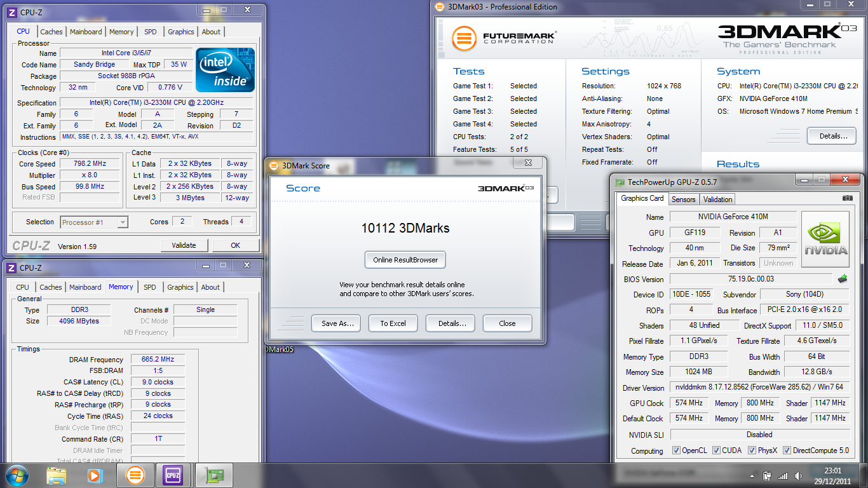The height and width of the screenshot is (488, 868).
Task: Switch to SPD tab in top CPU-Z window
Action: click(x=150, y=32)
